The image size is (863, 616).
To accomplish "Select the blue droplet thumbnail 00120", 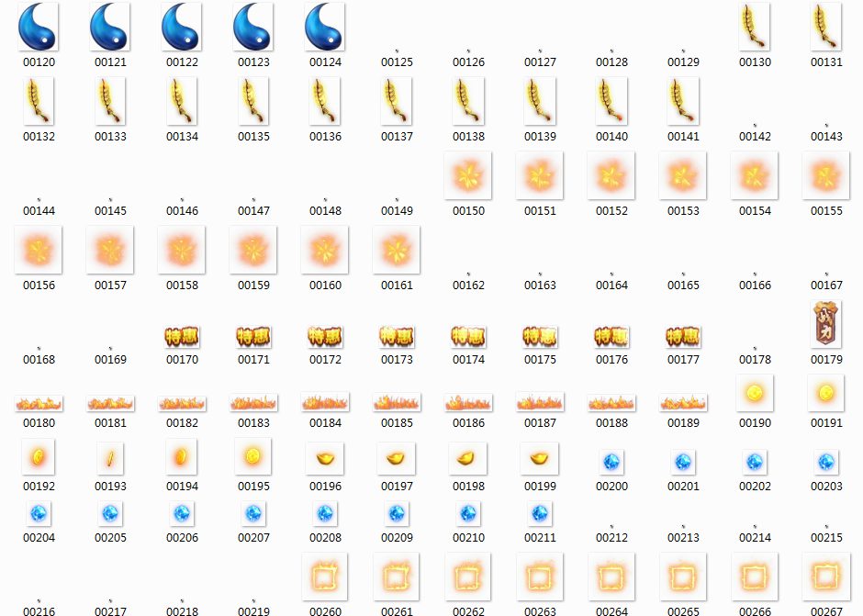I will tap(39, 27).
